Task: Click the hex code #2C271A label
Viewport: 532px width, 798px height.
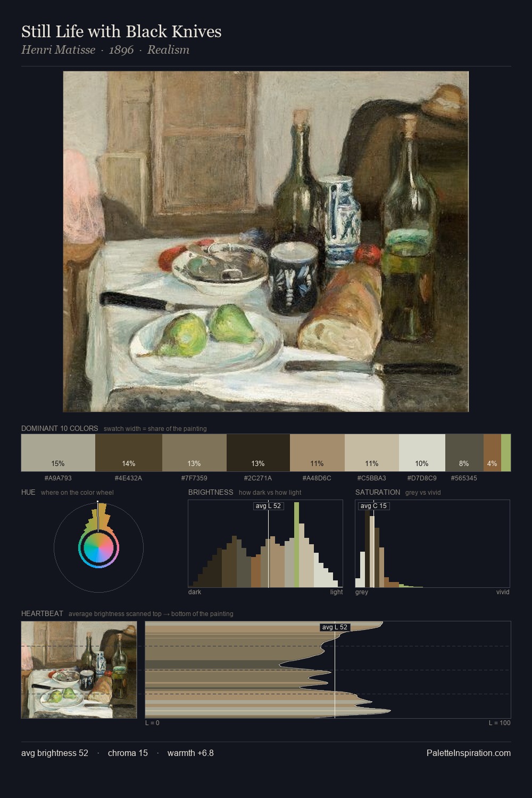Action: coord(258,478)
